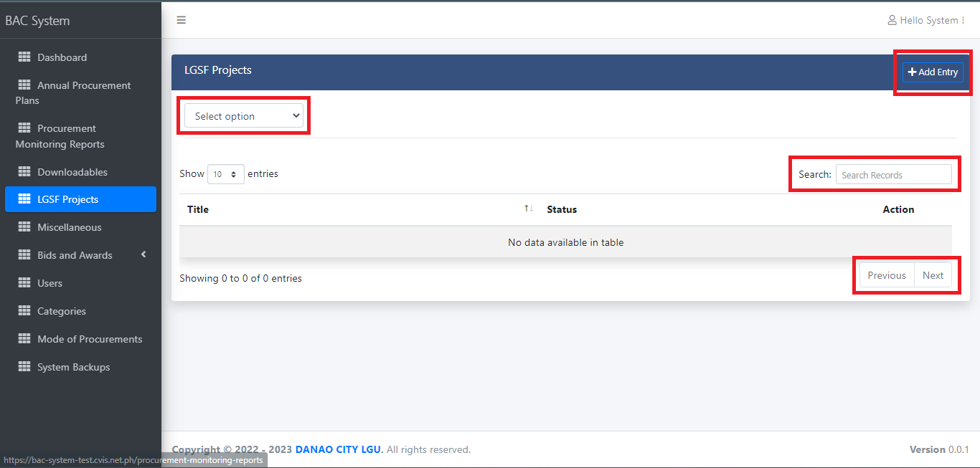Click the Status column header

[562, 209]
